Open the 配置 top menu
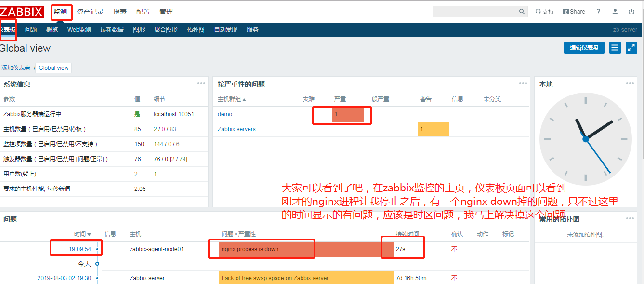644x284 pixels. click(x=143, y=12)
